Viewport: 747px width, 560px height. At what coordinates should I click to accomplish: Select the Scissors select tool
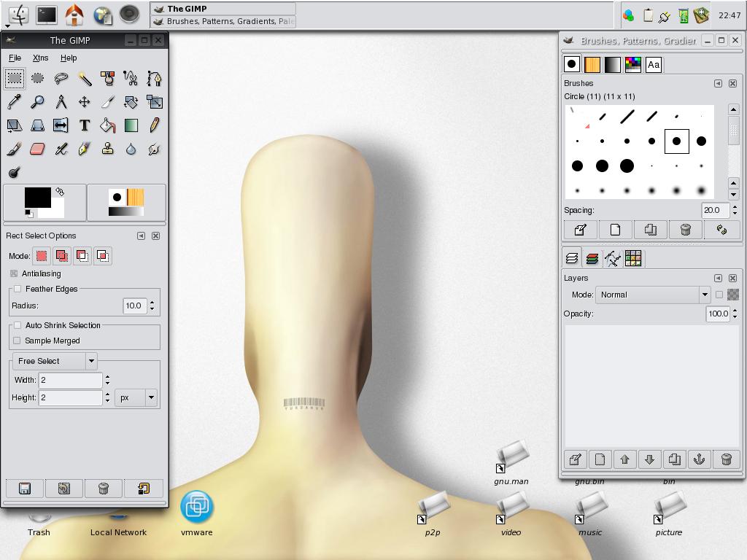tap(131, 78)
